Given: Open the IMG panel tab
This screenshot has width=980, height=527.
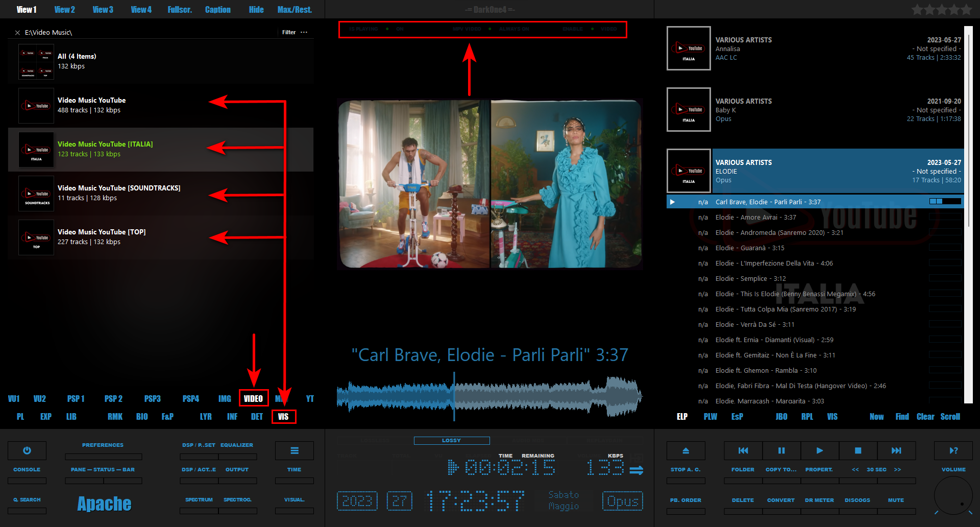Looking at the screenshot, I should 225,399.
